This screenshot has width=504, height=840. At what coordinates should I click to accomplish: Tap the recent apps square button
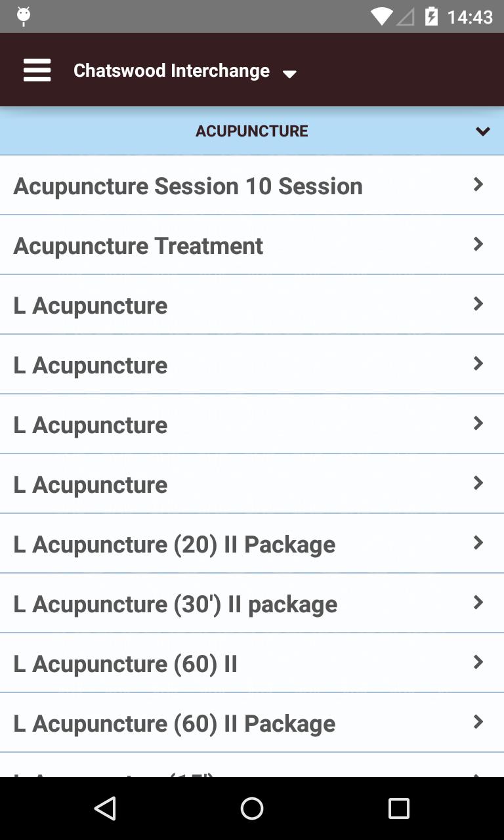coord(398,808)
